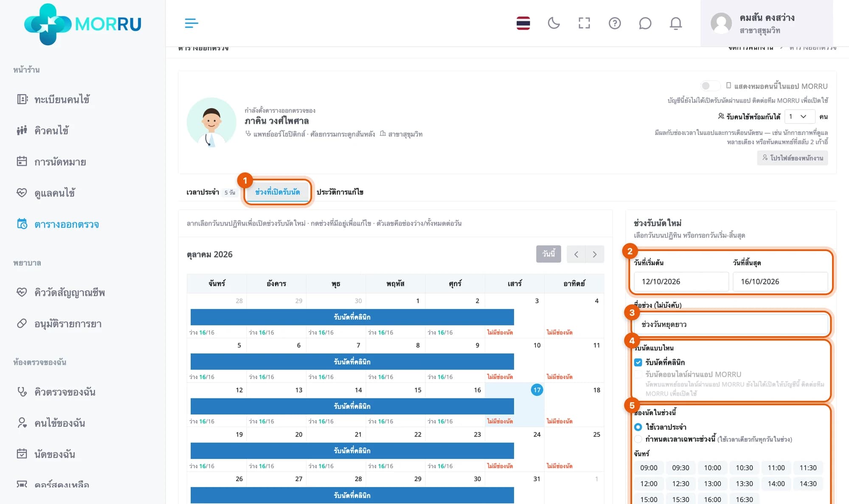849x504 pixels.
Task: Toggle แสดงหมอคนนี้ในแอป MORRU switch
Action: (x=710, y=86)
